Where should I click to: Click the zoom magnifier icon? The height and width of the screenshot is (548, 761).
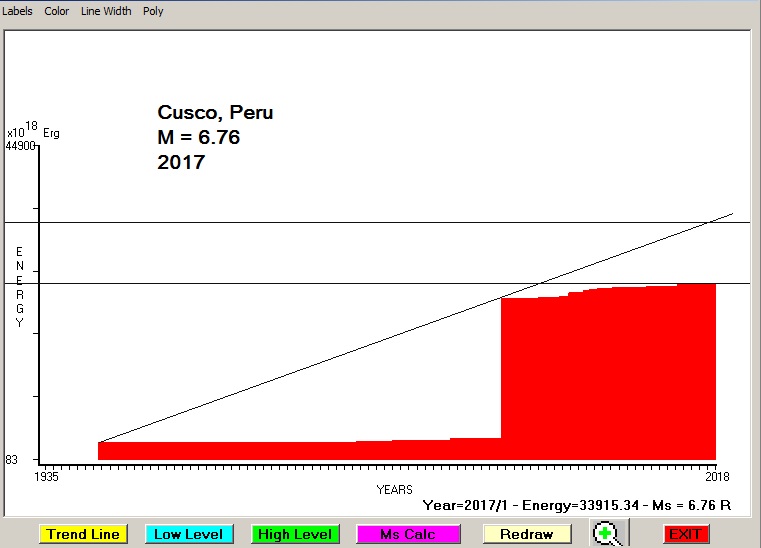click(605, 534)
